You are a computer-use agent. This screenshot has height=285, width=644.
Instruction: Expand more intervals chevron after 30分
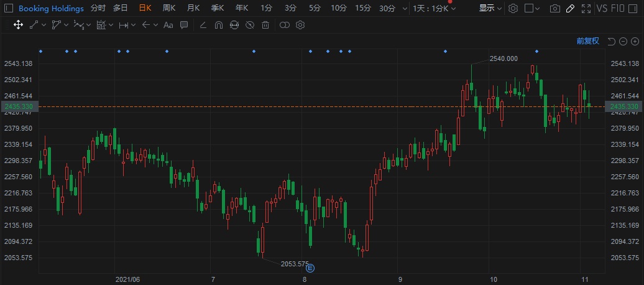coord(405,8)
